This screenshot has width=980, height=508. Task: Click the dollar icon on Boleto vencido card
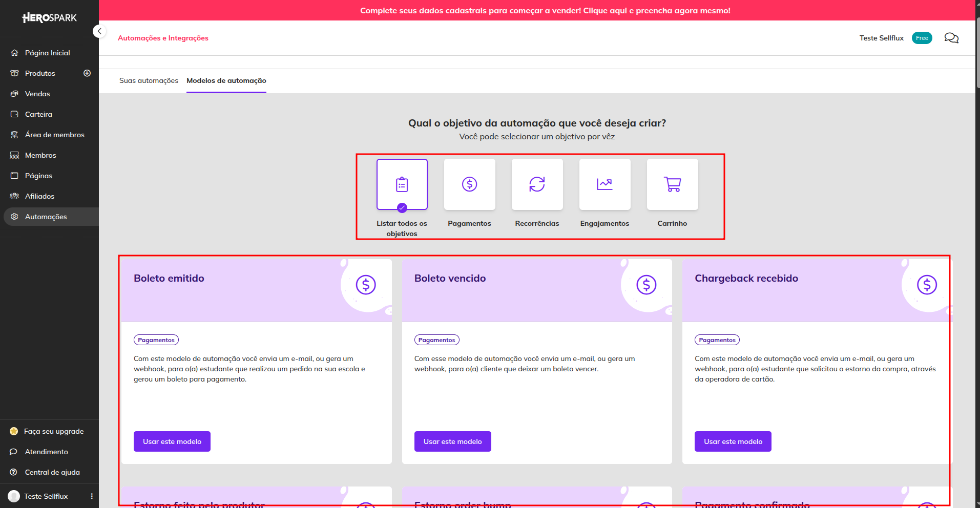(x=647, y=285)
